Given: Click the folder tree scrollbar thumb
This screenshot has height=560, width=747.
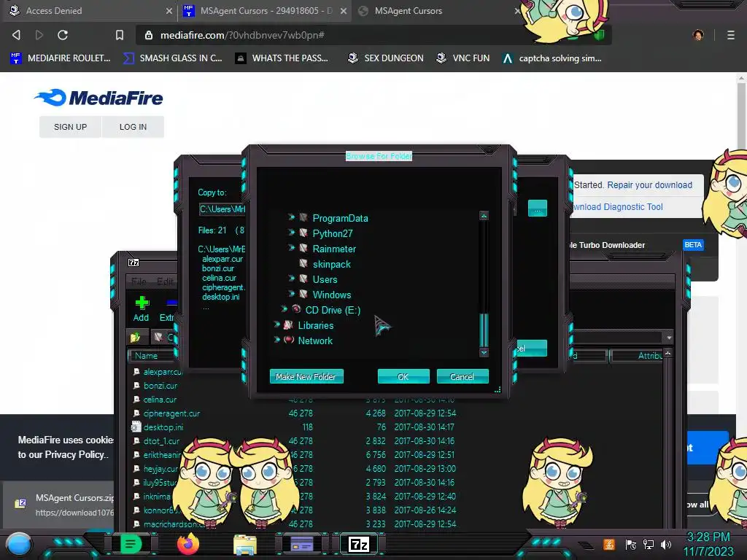Looking at the screenshot, I should click(x=484, y=330).
